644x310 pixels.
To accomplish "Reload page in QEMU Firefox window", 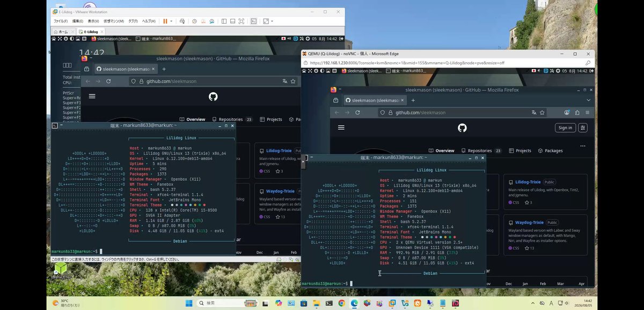I will 357,113.
